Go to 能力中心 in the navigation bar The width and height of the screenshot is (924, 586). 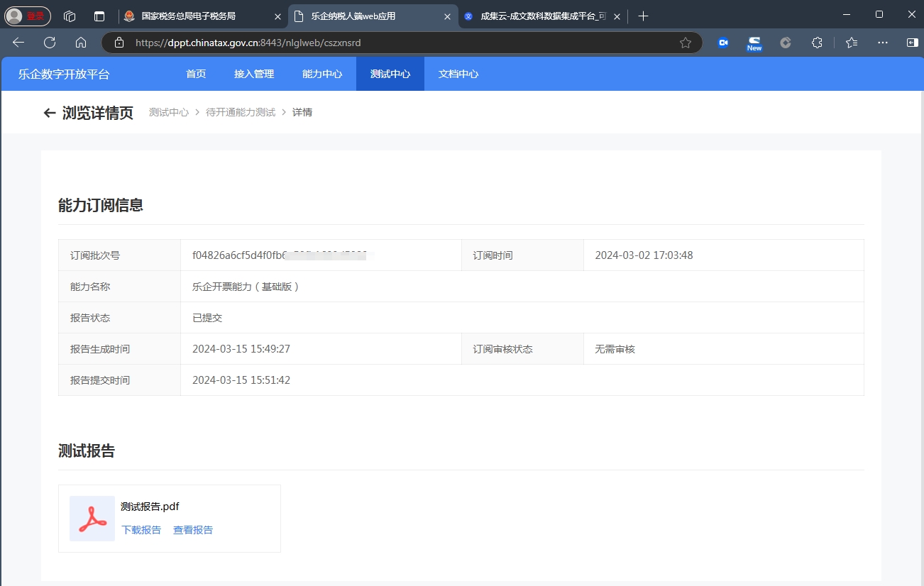(x=322, y=74)
